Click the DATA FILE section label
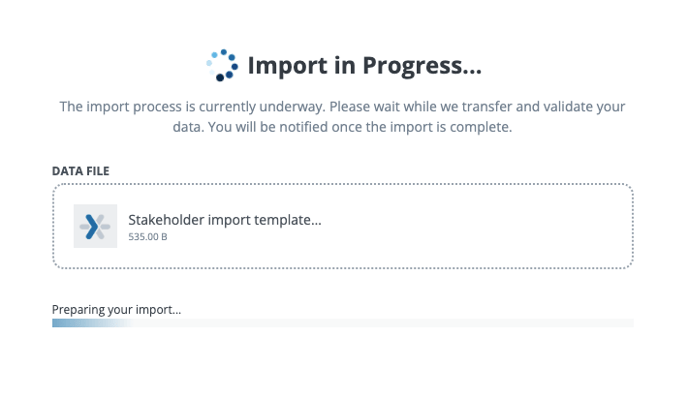Image resolution: width=688 pixels, height=399 pixels. [81, 171]
